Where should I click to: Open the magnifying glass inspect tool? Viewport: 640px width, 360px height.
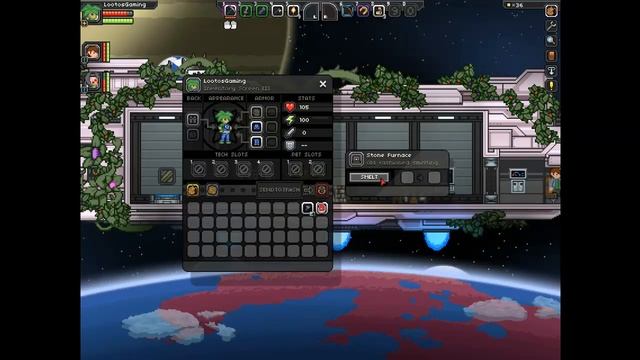(551, 40)
